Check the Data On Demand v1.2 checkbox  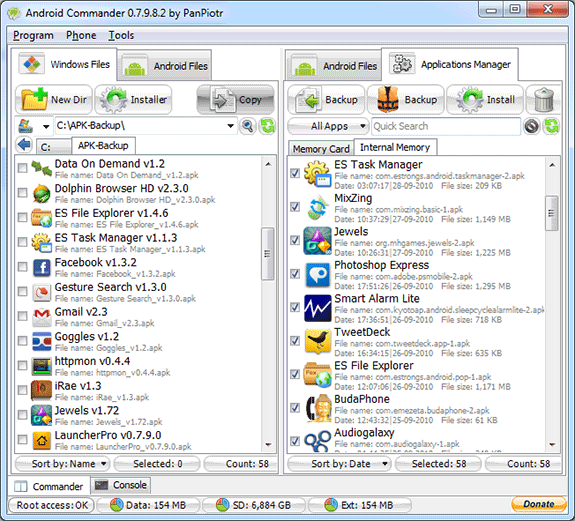click(x=23, y=168)
